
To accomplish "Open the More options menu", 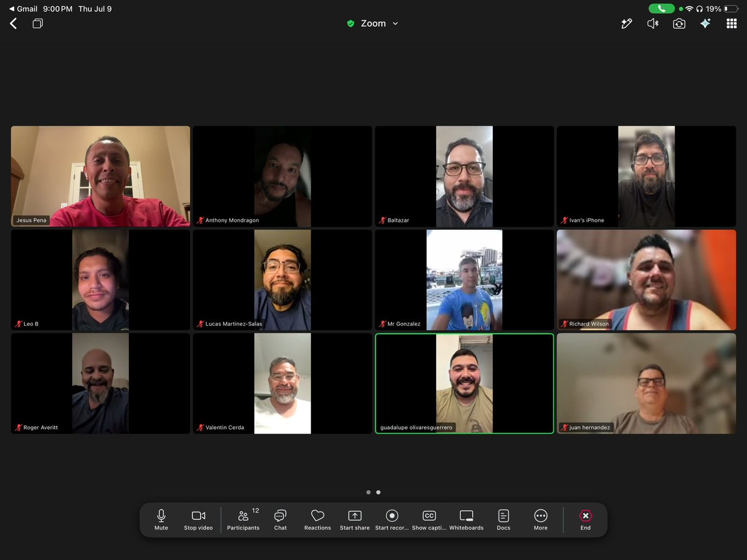I will point(540,520).
